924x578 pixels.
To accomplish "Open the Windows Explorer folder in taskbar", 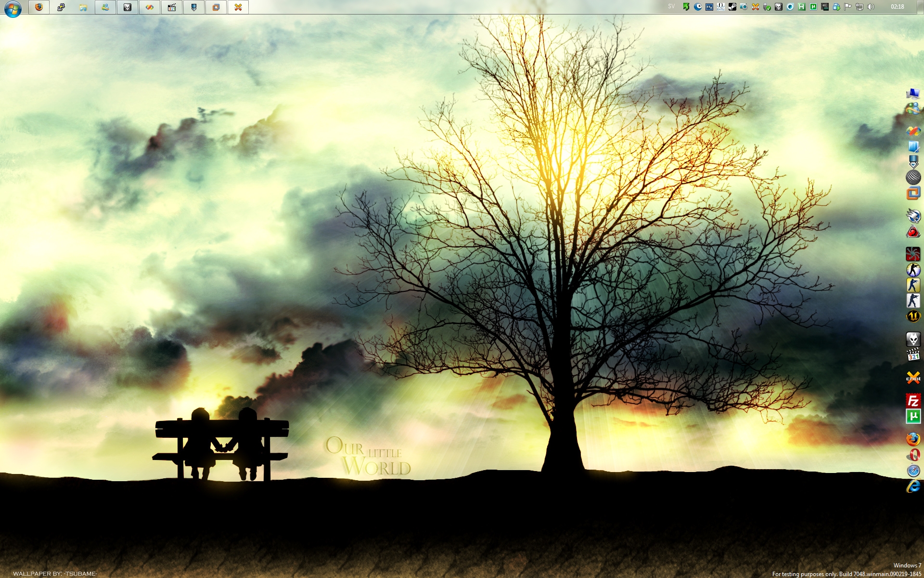I will click(x=83, y=7).
